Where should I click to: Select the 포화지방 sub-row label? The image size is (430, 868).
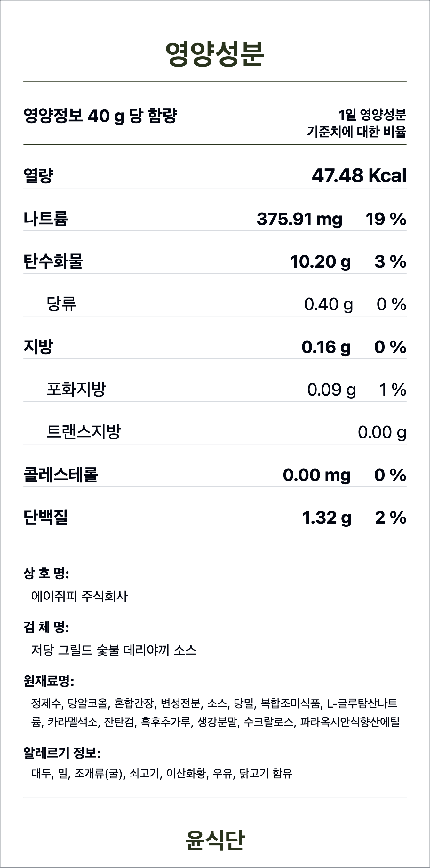point(76,389)
